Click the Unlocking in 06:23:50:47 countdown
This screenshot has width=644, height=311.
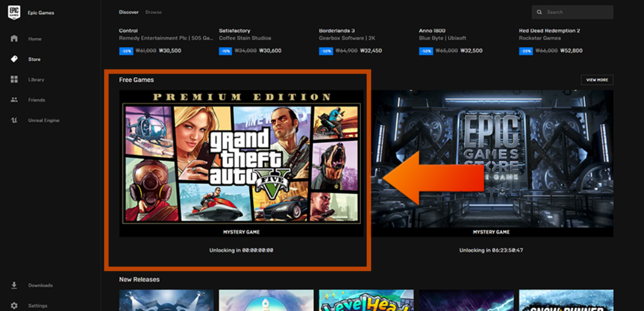[491, 250]
